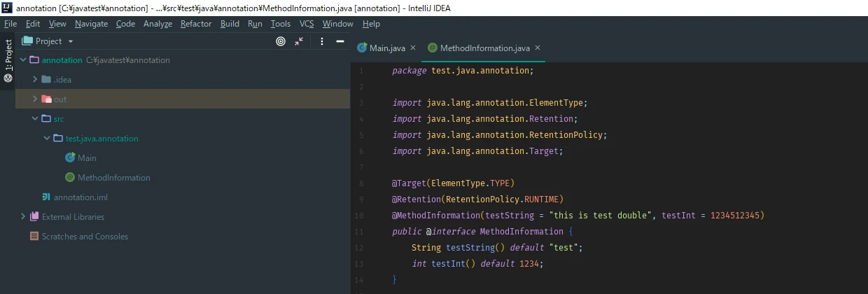Open the Refactor menu
This screenshot has height=294, width=868.
(x=196, y=24)
